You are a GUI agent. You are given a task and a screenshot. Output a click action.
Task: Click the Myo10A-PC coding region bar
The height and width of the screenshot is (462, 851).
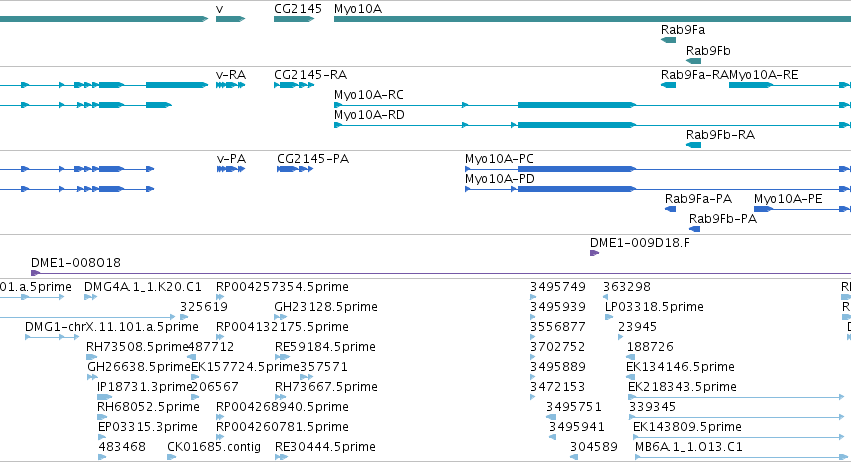576,169
